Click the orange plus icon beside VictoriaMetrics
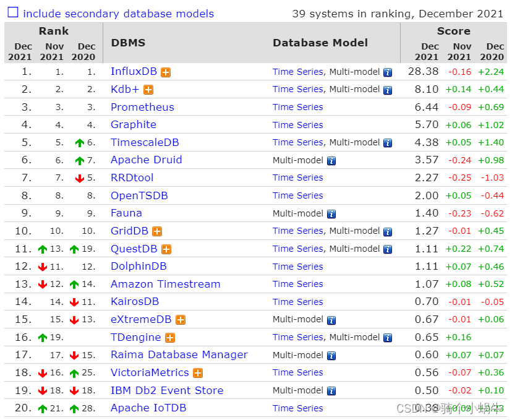Image resolution: width=512 pixels, height=420 pixels. 198,373
